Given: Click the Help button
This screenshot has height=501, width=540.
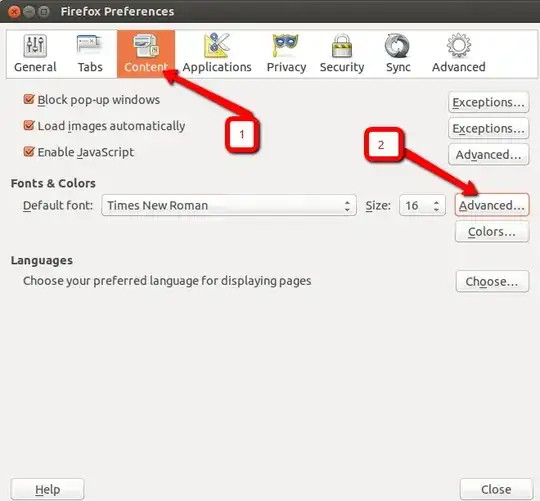Looking at the screenshot, I should tap(47, 489).
